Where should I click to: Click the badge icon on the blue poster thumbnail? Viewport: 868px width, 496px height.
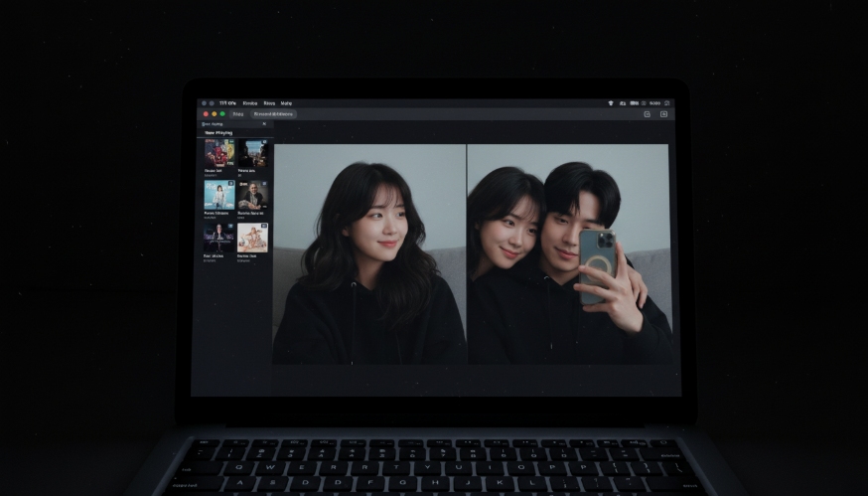coord(230,184)
